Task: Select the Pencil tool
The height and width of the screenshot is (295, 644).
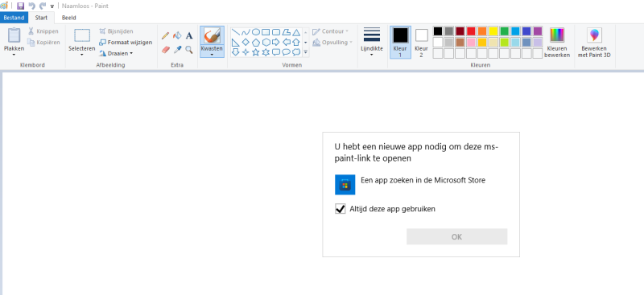Action: [165, 35]
